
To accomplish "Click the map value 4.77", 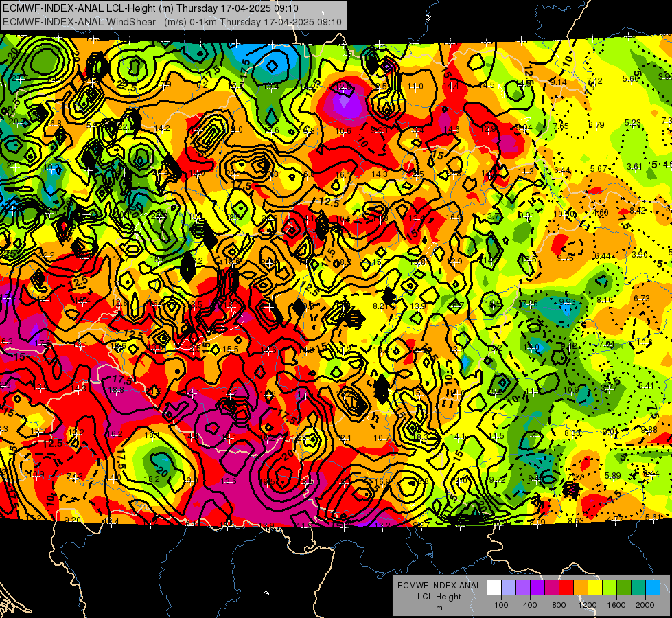I will pos(615,519).
